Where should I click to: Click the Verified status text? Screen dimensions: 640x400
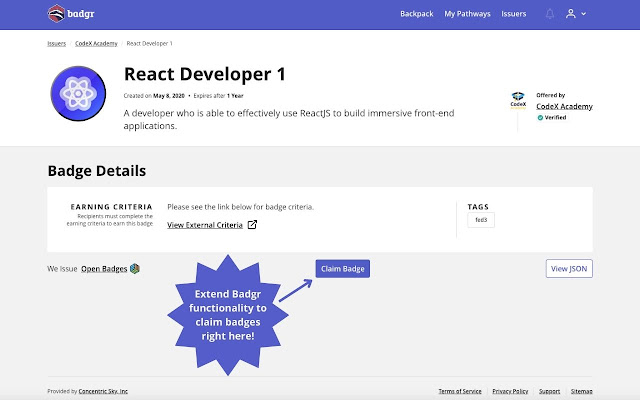[555, 118]
